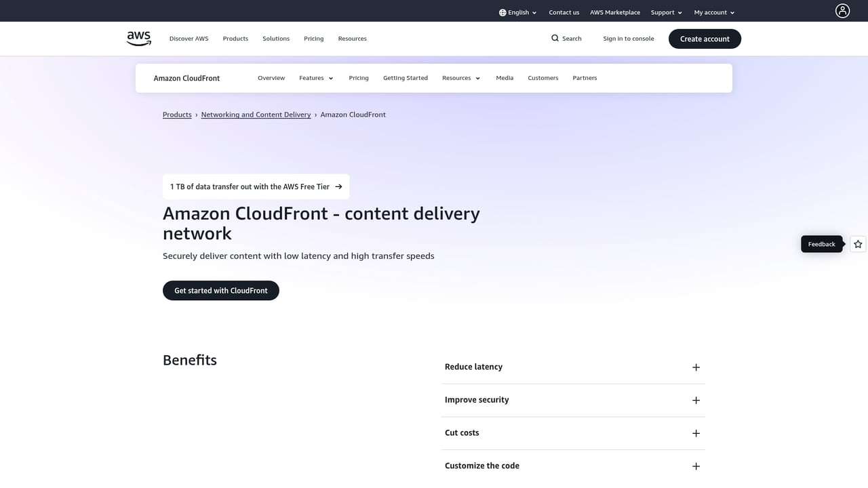Open the Products menu
868x488 pixels.
[235, 39]
